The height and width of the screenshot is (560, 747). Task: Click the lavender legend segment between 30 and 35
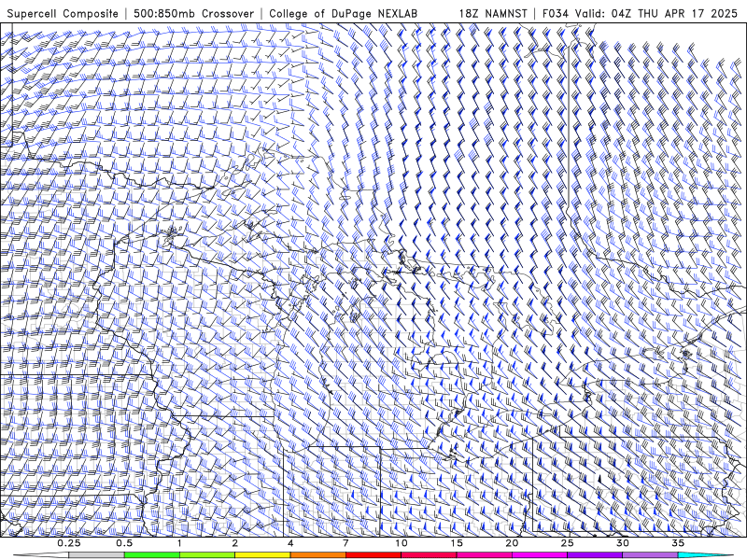coord(650,555)
